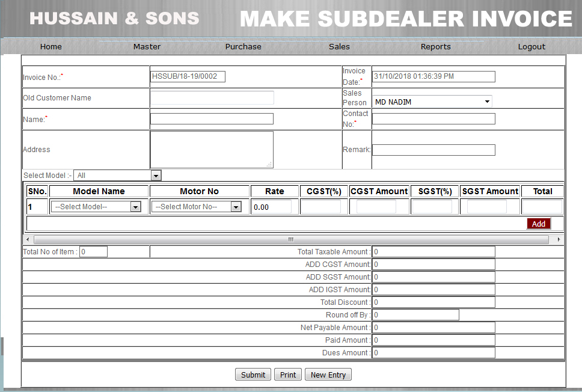Click the New Entry button
Image resolution: width=582 pixels, height=392 pixels.
(x=328, y=375)
